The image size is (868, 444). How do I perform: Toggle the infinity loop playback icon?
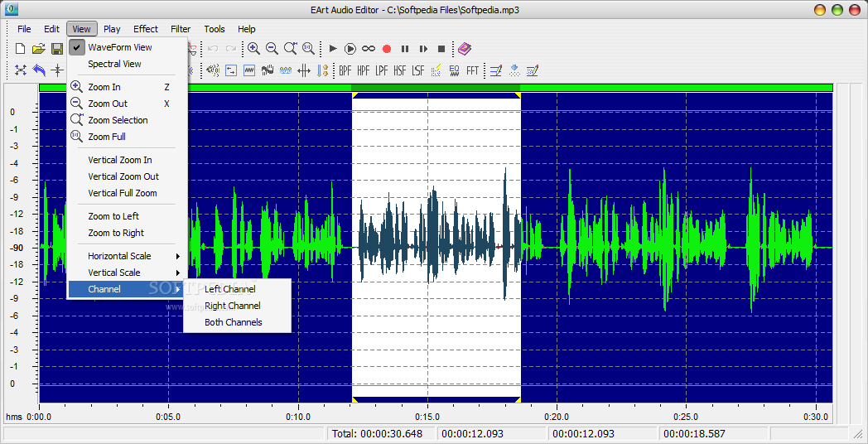369,49
